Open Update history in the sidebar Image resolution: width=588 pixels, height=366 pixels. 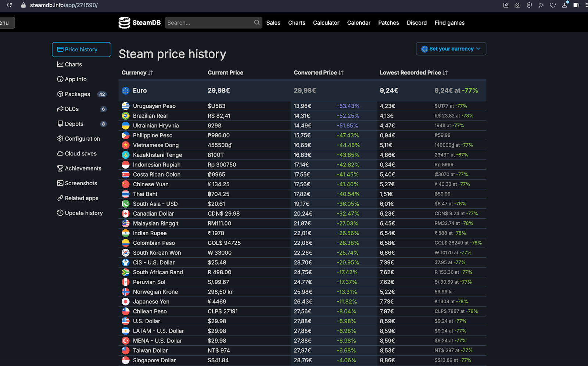pyautogui.click(x=83, y=213)
